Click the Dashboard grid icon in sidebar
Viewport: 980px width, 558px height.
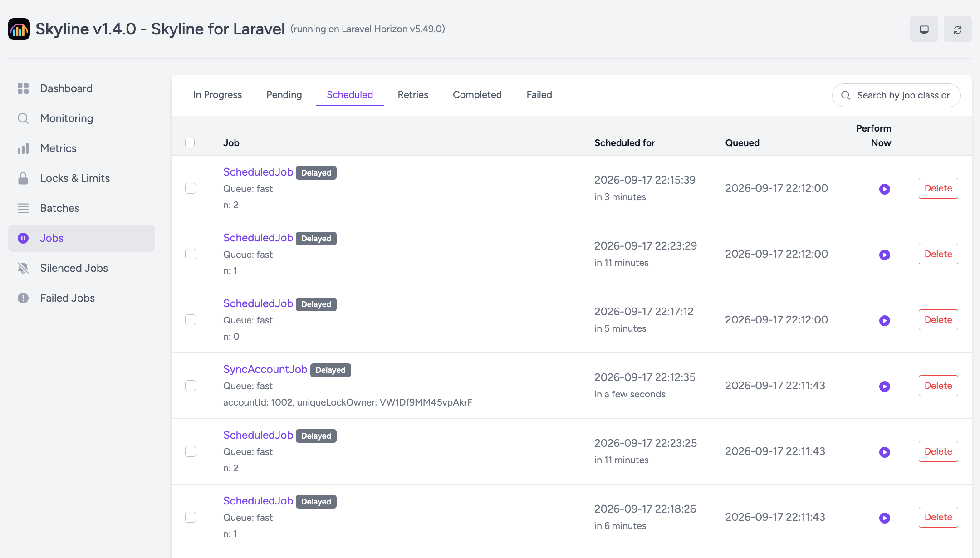point(23,88)
